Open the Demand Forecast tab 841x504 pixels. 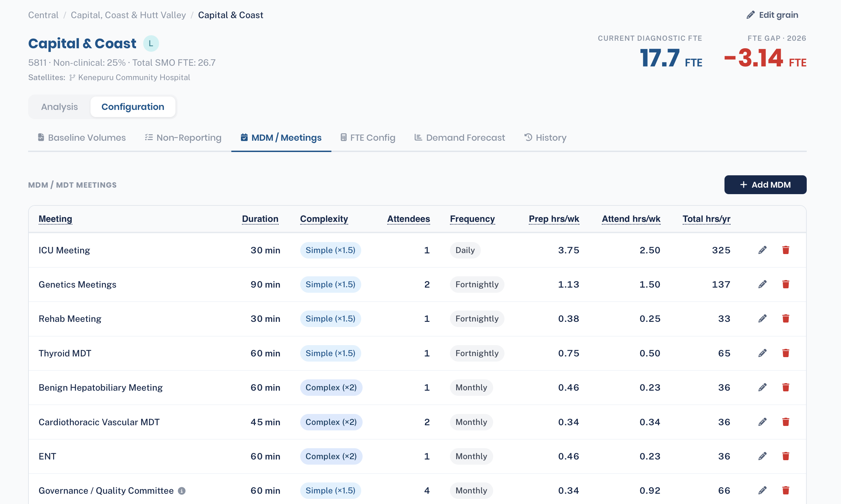[x=460, y=138]
